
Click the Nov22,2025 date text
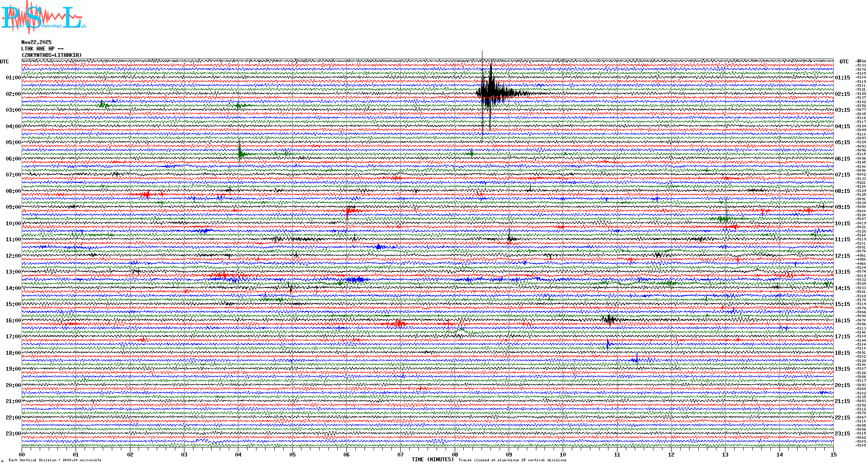36,42
